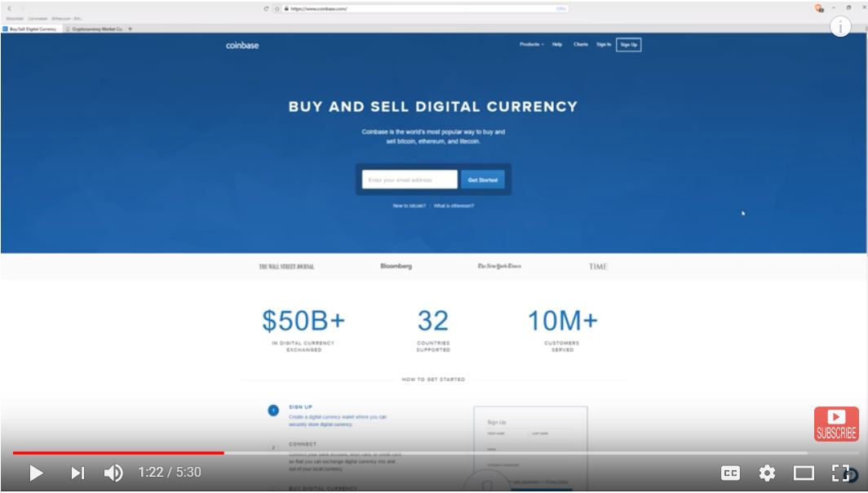Open the New to bitcoin link
This screenshot has width=868, height=493.
[409, 206]
